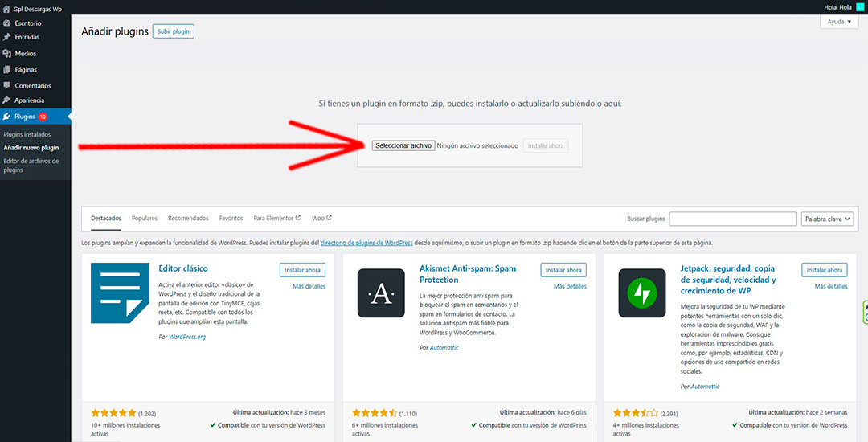The height and width of the screenshot is (442, 868).
Task: Install the Editor clásico plugin
Action: pyautogui.click(x=302, y=271)
